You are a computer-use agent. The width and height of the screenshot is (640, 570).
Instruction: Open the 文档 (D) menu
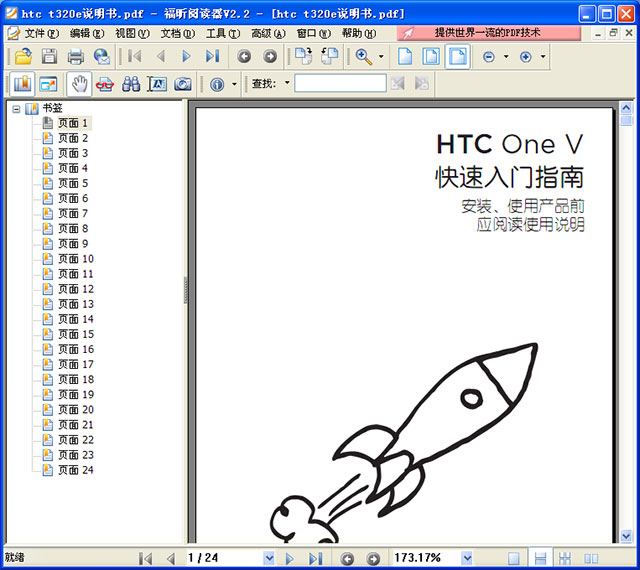177,33
